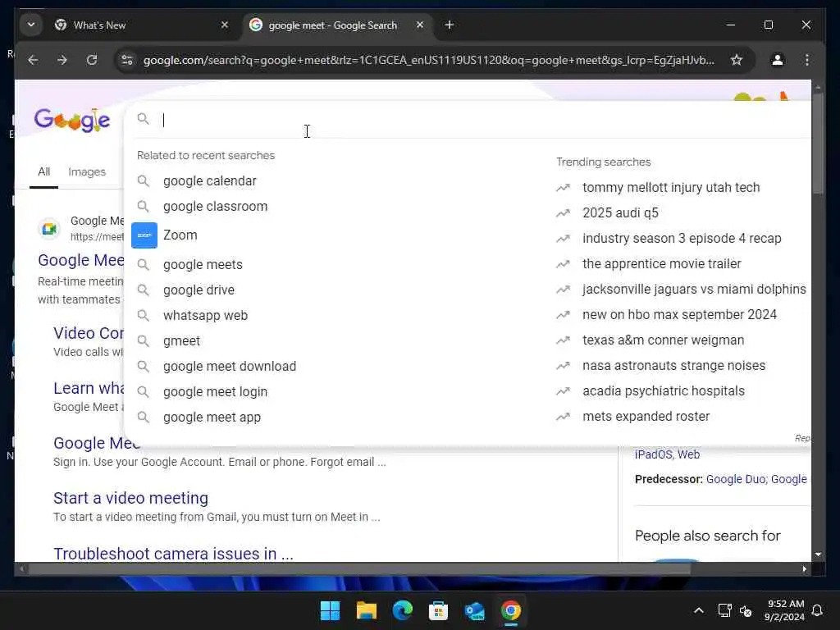Viewport: 840px width, 630px height.
Task: Choose the whatsapp web suggestion
Action: pos(205,316)
